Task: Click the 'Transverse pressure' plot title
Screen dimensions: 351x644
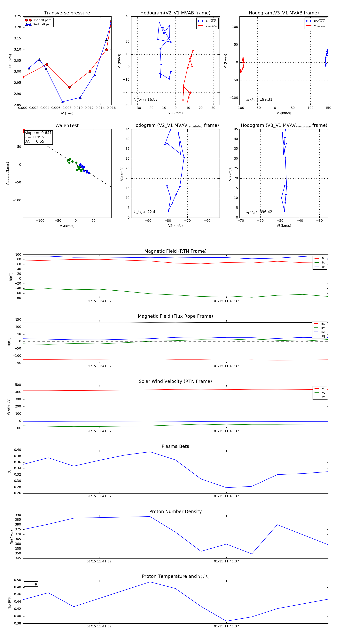Action: click(x=67, y=13)
